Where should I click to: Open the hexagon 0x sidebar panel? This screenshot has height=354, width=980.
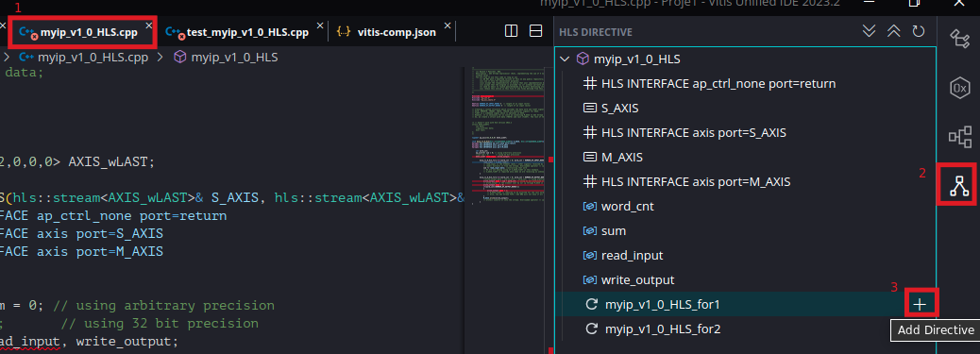pos(959,88)
